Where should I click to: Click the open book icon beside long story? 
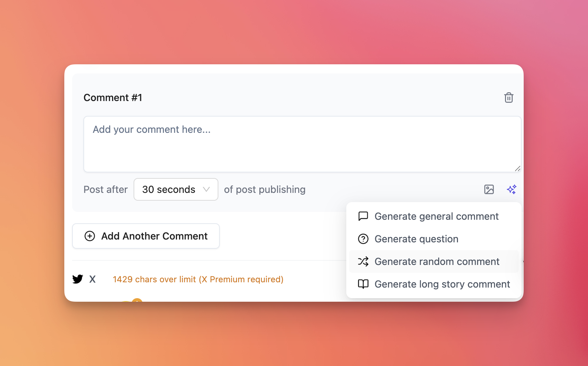(x=363, y=284)
